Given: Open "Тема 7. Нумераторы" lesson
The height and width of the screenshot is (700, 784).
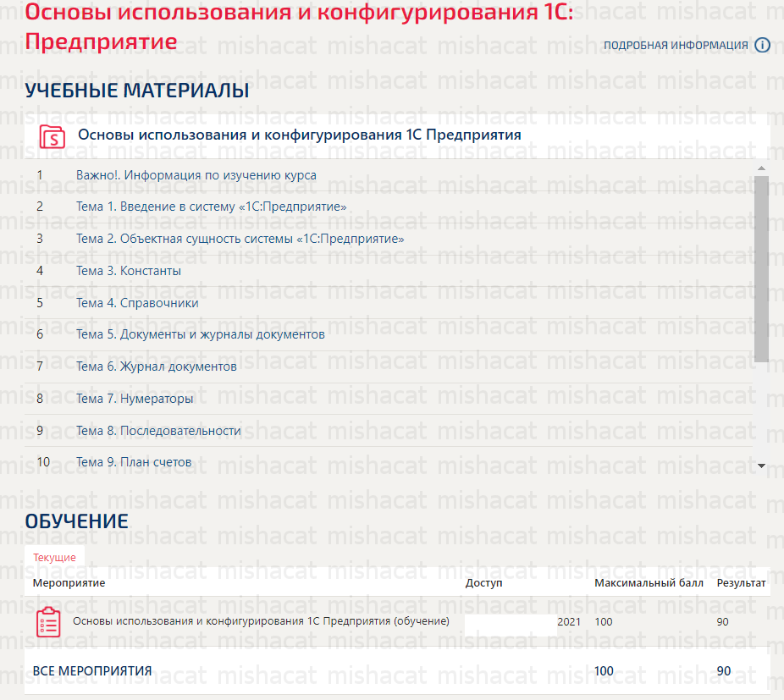Looking at the screenshot, I should tap(135, 399).
